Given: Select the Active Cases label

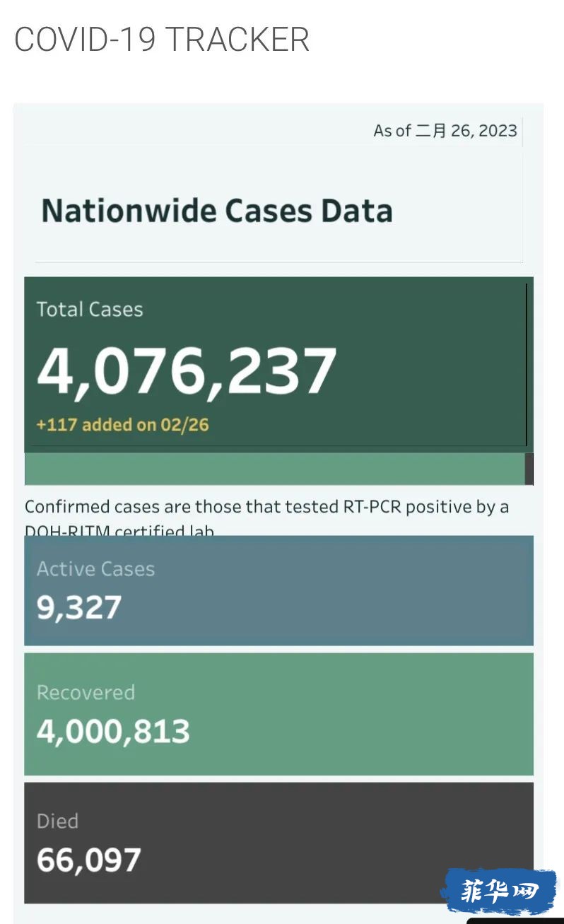Looking at the screenshot, I should pyautogui.click(x=95, y=569).
